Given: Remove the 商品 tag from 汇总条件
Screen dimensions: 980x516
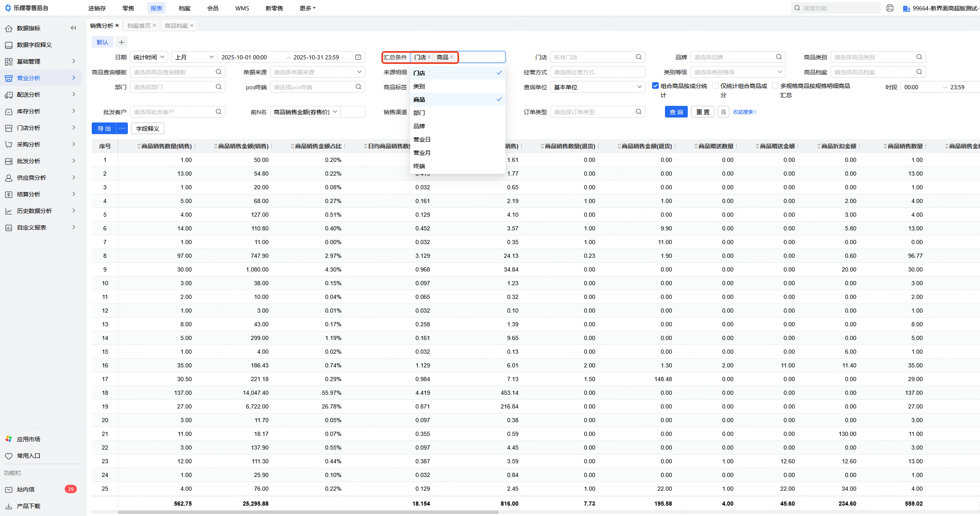Looking at the screenshot, I should coord(452,57).
